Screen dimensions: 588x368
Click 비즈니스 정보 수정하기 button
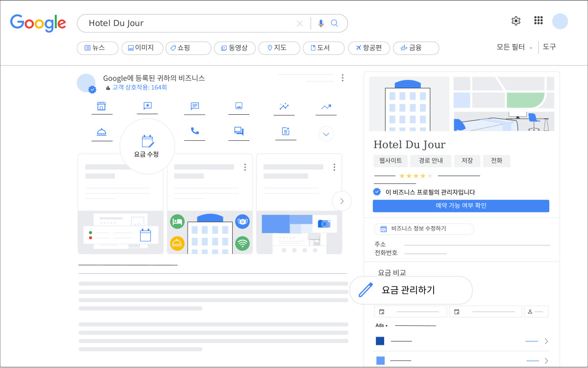(x=424, y=229)
